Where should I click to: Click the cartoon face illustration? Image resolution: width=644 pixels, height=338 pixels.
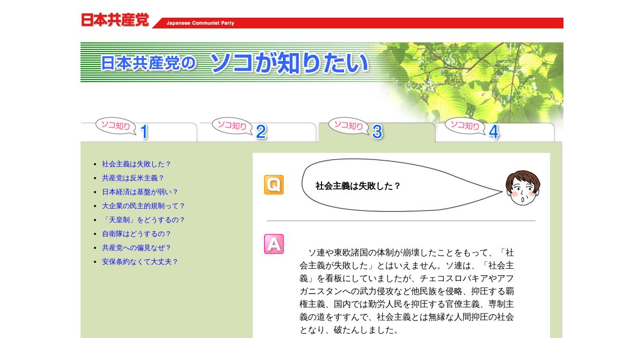522,188
